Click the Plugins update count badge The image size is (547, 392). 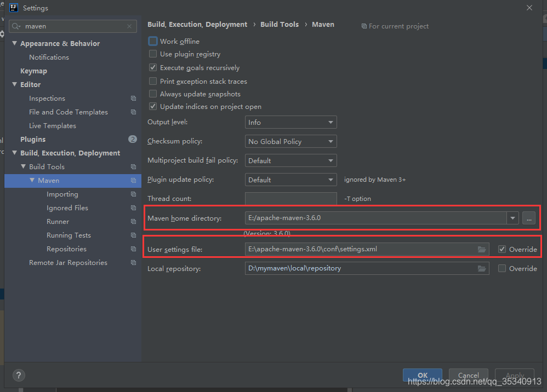point(133,139)
